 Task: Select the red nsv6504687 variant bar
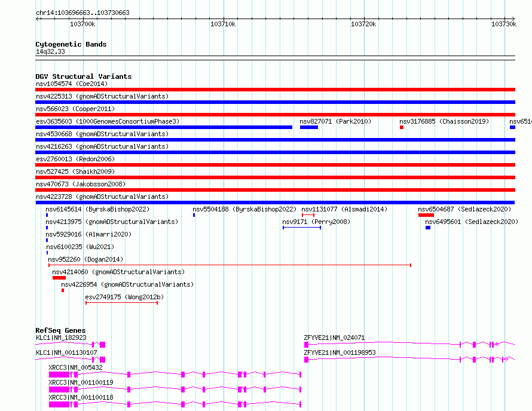(x=426, y=215)
